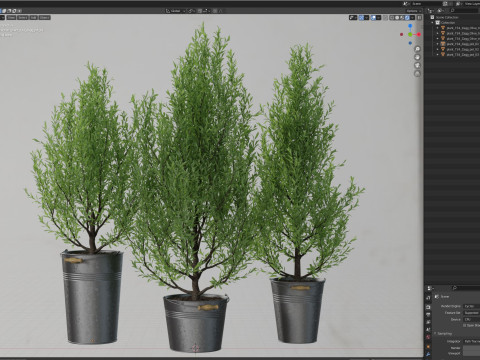Click the zoom magnifier navigation button
The height and width of the screenshot is (360, 480).
[417, 49]
